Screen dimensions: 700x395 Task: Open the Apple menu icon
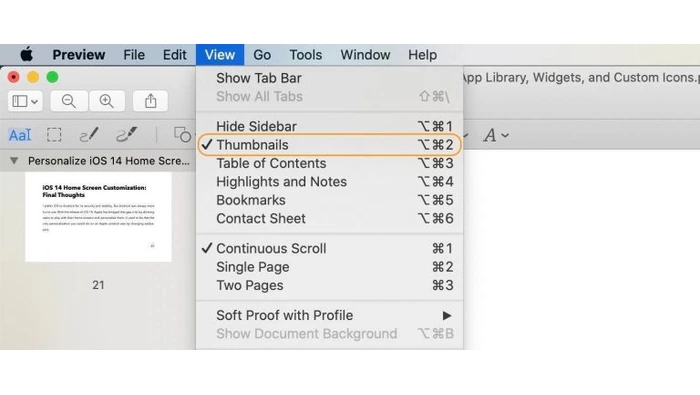tap(26, 54)
